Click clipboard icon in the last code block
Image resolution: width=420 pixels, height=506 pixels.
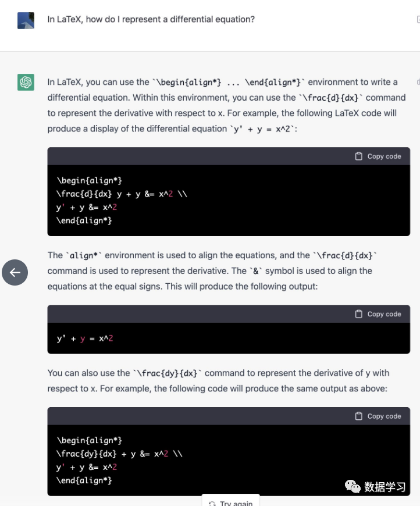[x=359, y=416]
